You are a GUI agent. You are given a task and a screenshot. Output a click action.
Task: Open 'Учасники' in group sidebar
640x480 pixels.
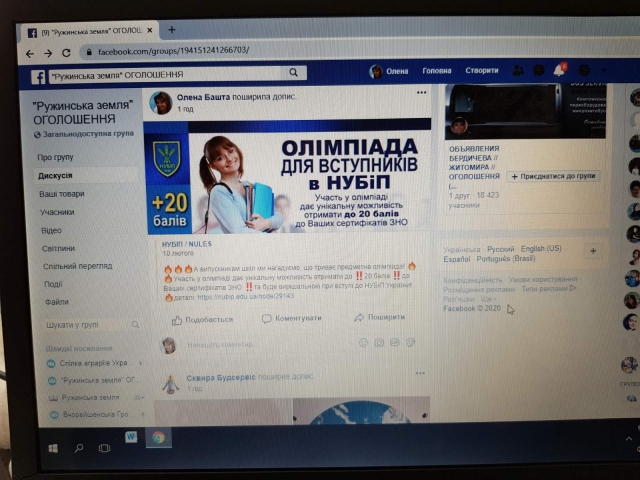pos(57,212)
